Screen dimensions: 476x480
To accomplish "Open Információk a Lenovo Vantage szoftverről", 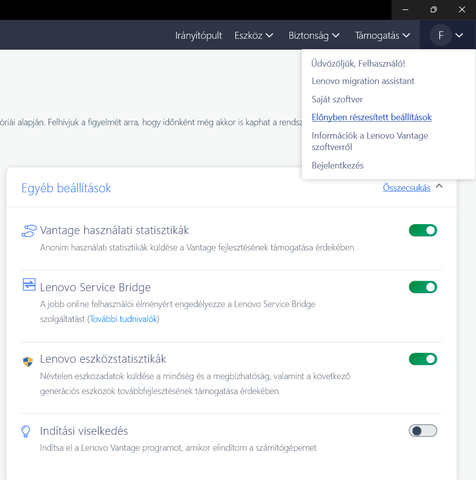I will coord(370,141).
